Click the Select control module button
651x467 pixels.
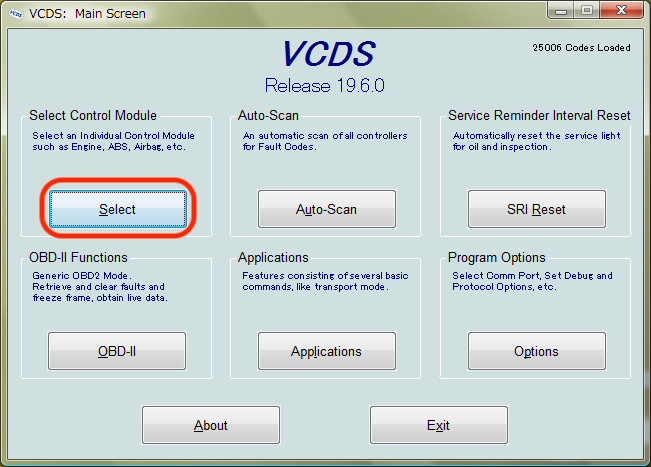(x=118, y=209)
